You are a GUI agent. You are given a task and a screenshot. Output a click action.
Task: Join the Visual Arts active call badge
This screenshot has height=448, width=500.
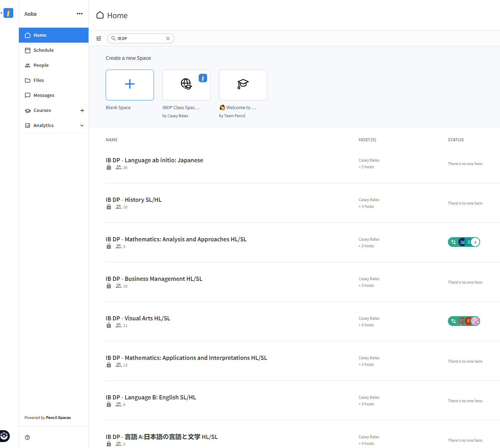point(464,321)
